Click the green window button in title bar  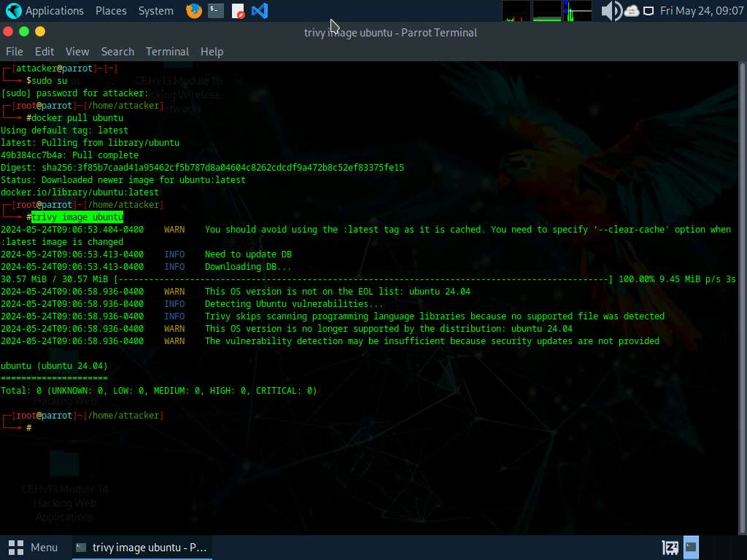point(24,31)
